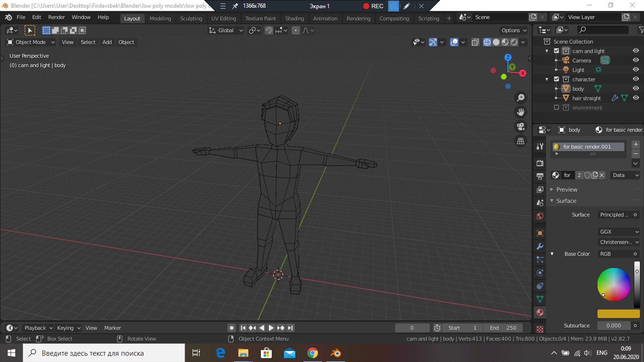Viewport: 644px width, 362px height.
Task: Uncheck the character collection checkbox
Action: point(556,79)
